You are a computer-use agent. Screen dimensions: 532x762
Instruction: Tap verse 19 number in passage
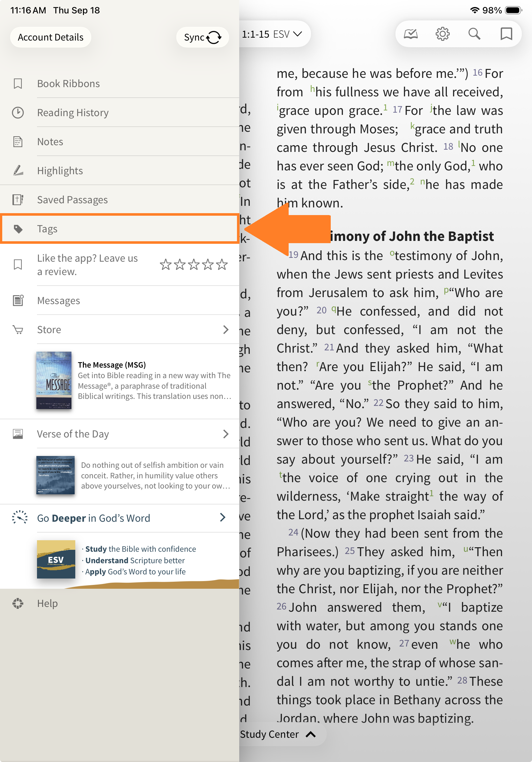click(293, 255)
